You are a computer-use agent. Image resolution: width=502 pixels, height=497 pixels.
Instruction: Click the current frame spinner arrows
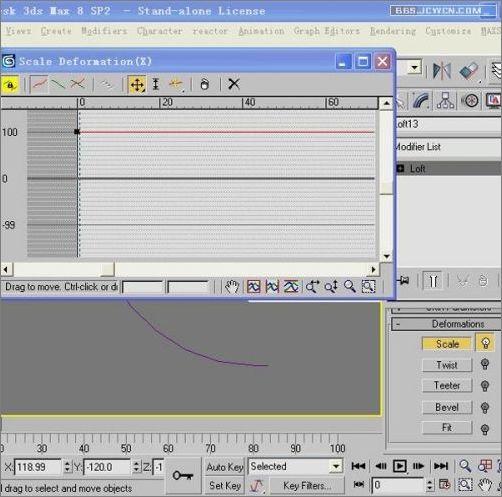click(x=430, y=485)
